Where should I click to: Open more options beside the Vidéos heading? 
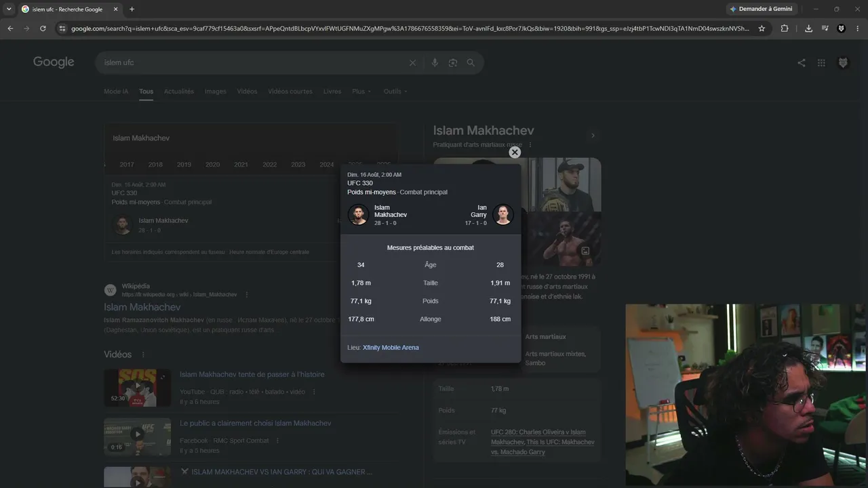(143, 354)
